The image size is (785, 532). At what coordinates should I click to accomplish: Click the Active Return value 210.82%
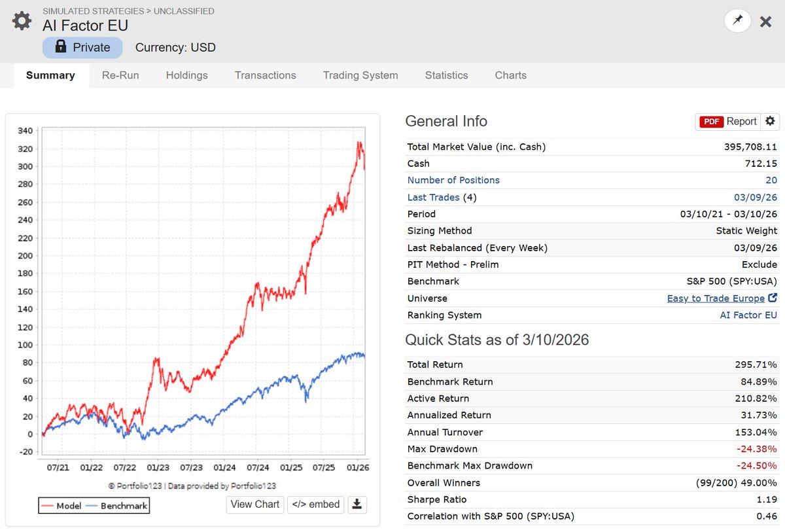[x=756, y=398]
